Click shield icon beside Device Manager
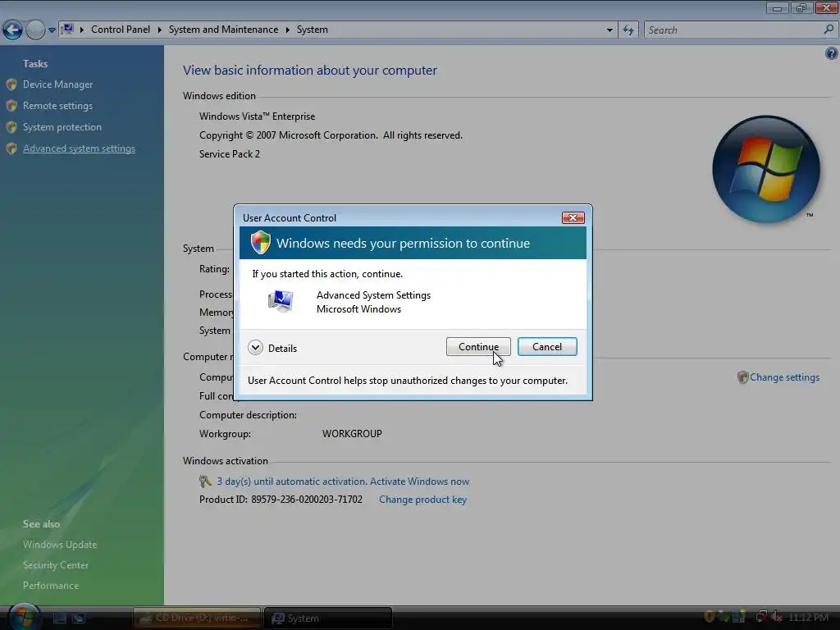The width and height of the screenshot is (840, 630). 11,84
